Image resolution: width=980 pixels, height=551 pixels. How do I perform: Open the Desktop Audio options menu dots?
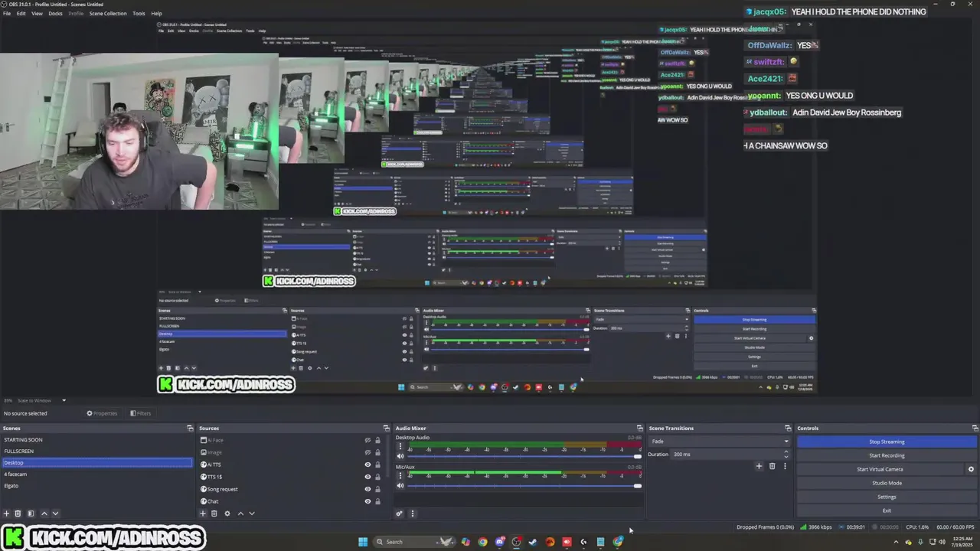400,447
